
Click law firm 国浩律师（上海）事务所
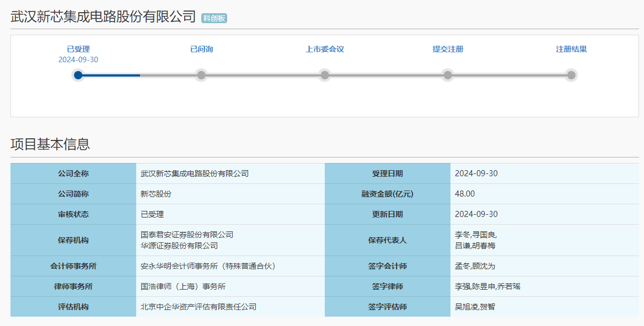click(x=183, y=286)
